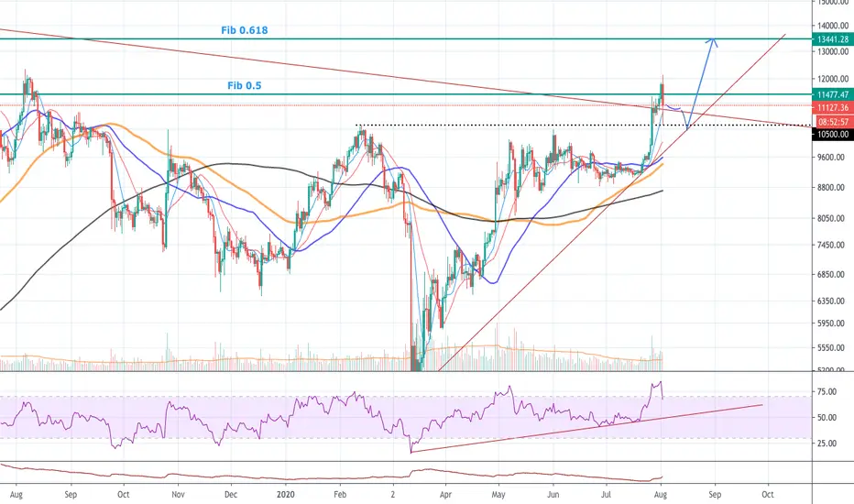This screenshot has width=854, height=504.
Task: Click the 14000.00 price scale value
Action: click(x=833, y=26)
